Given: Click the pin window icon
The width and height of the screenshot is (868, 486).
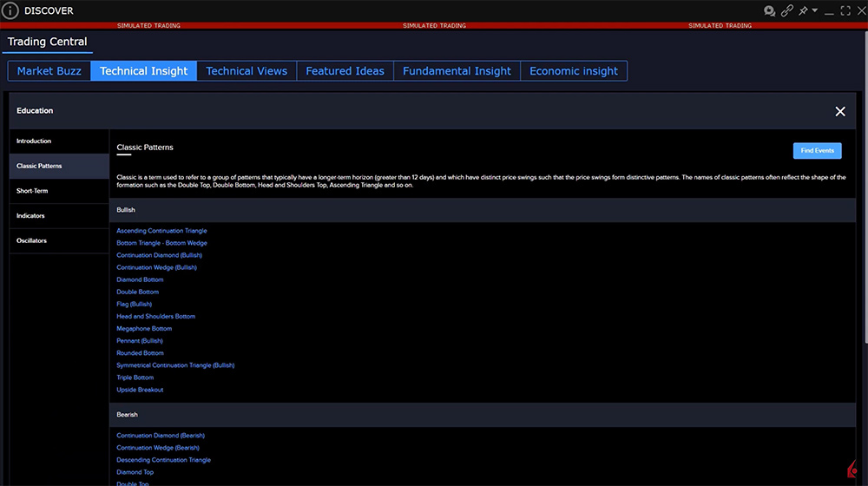Looking at the screenshot, I should click(x=803, y=10).
